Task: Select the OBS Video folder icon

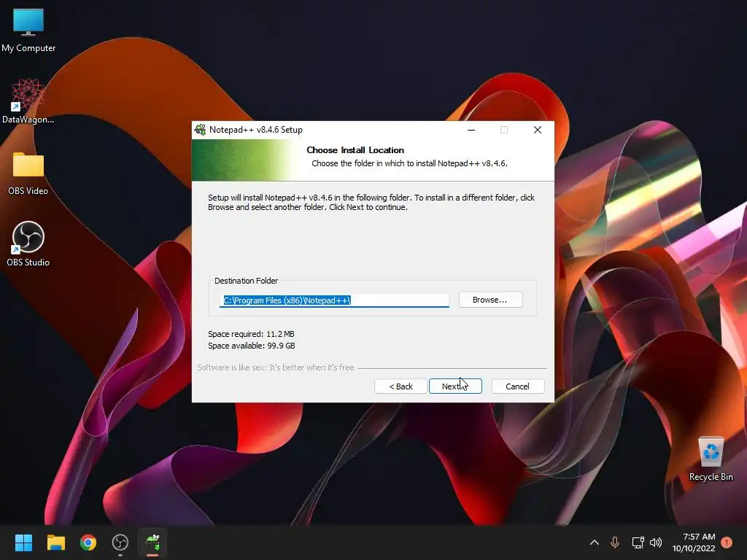Action: (x=28, y=174)
